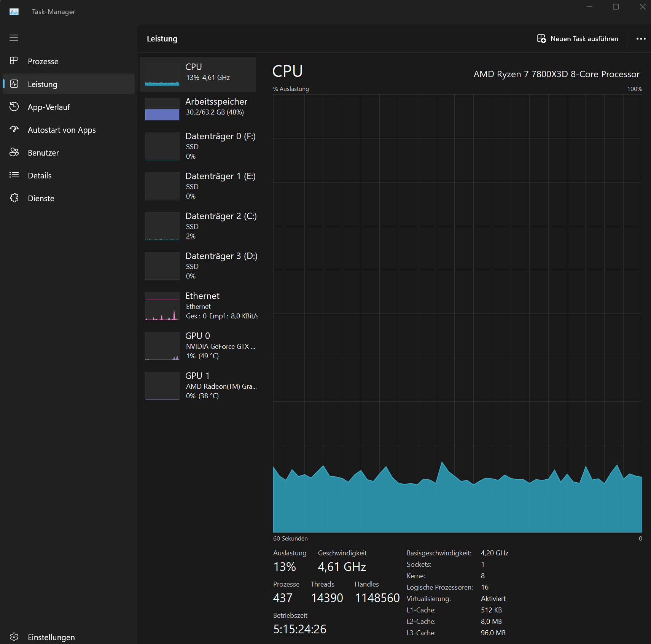Close the Task-Manager window
Image resolution: width=651 pixels, height=644 pixels.
[642, 7]
